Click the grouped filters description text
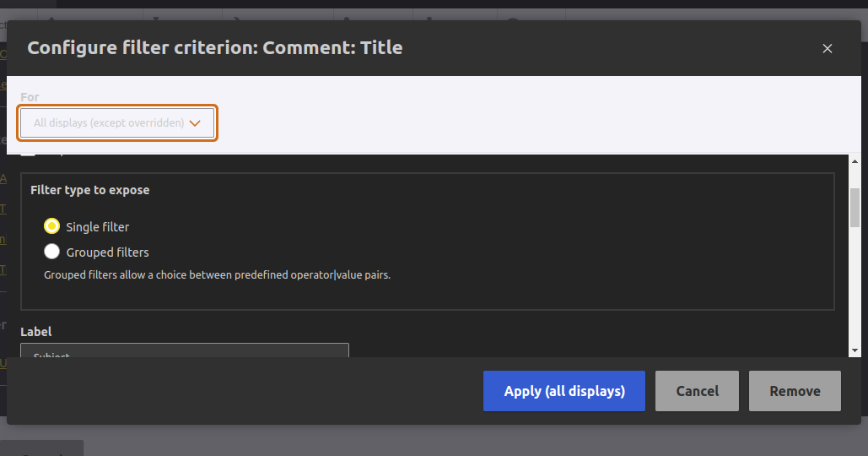 (217, 274)
